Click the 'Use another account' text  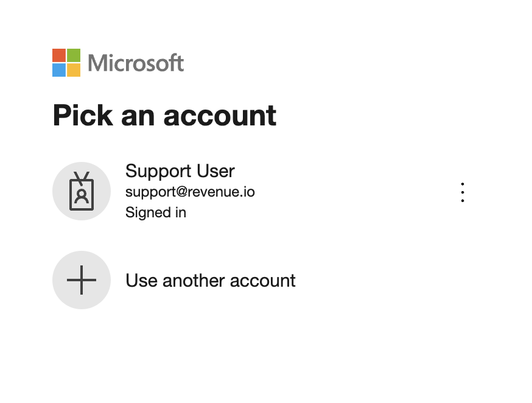click(211, 281)
